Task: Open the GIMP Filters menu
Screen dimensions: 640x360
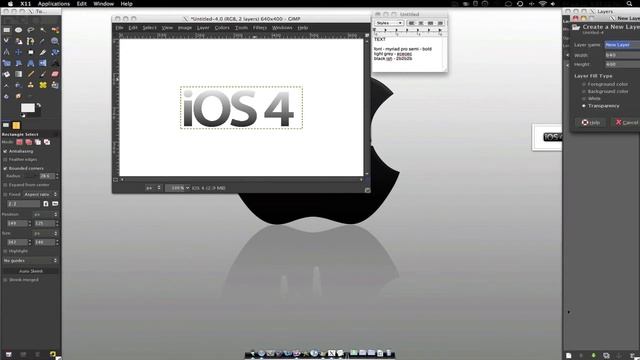Action: click(x=260, y=28)
